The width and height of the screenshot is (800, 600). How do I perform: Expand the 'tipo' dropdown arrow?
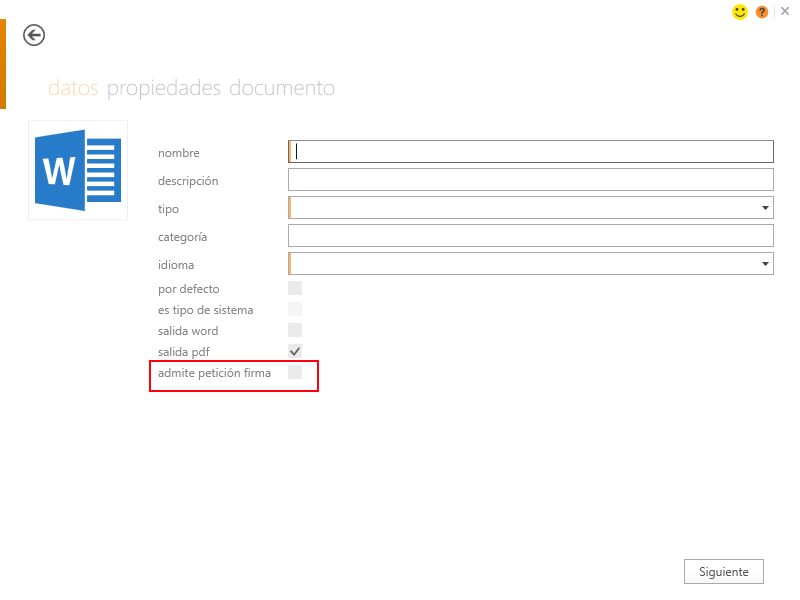coord(765,208)
